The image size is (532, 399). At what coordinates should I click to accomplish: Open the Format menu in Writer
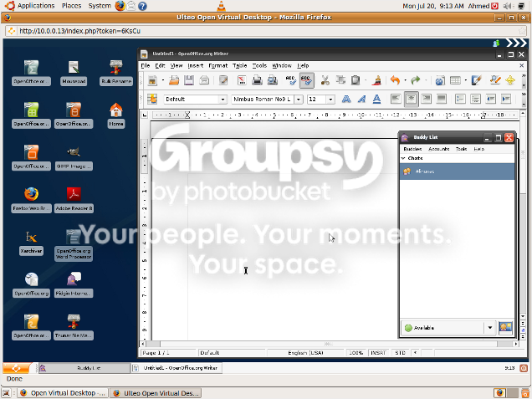tap(217, 65)
